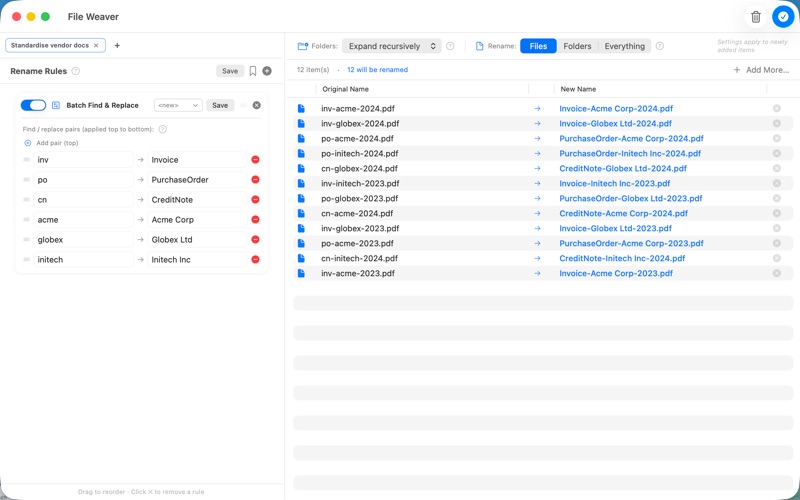Screen dimensions: 800x500
Task: Click the Folders option help icon
Action: coord(450,46)
